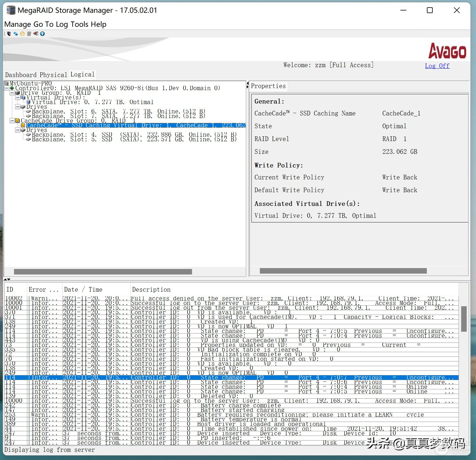Collapse the Virtual Drive(s) node

[17, 97]
